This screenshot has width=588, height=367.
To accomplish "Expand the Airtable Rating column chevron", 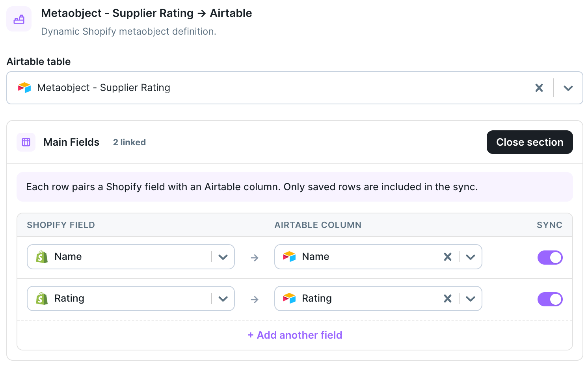I will click(471, 299).
